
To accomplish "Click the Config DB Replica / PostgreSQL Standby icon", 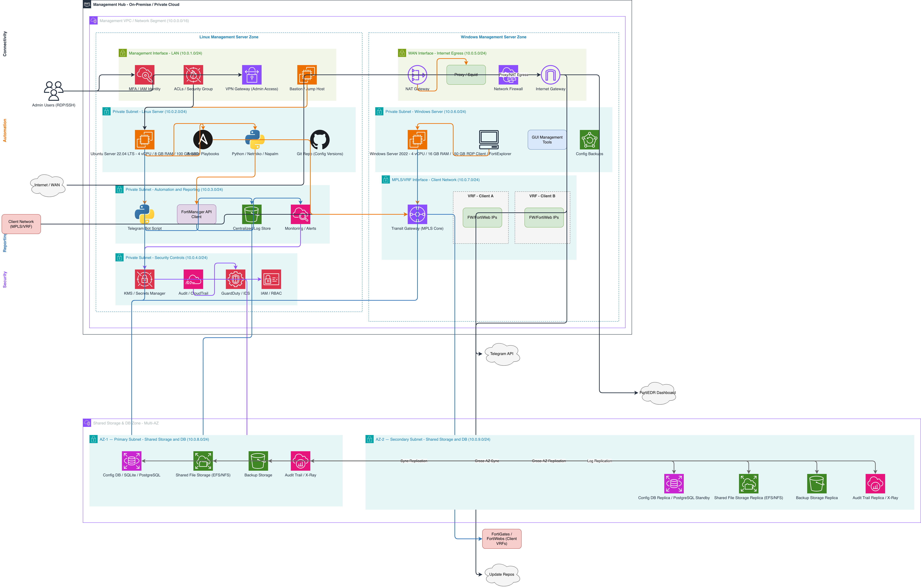I will [674, 484].
